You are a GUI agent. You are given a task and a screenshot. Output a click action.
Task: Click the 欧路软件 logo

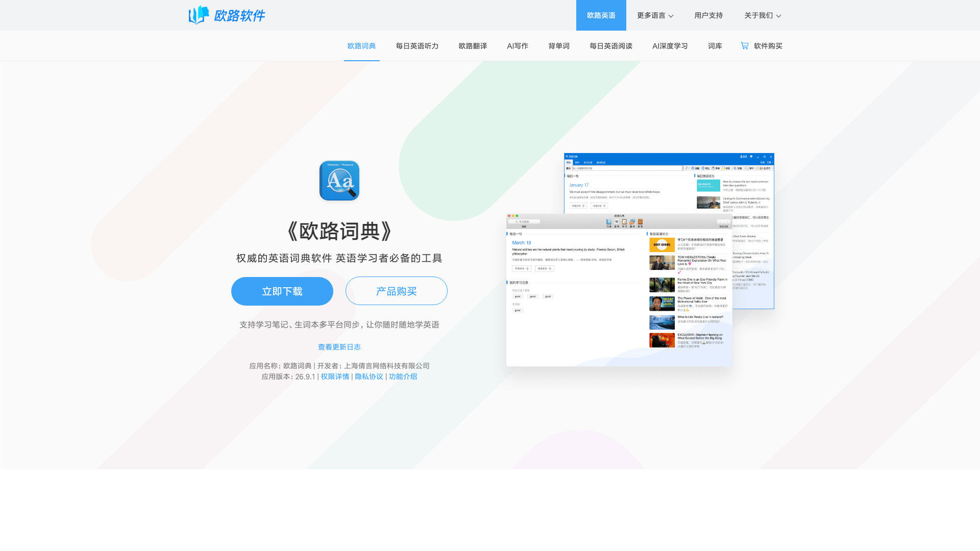227,15
